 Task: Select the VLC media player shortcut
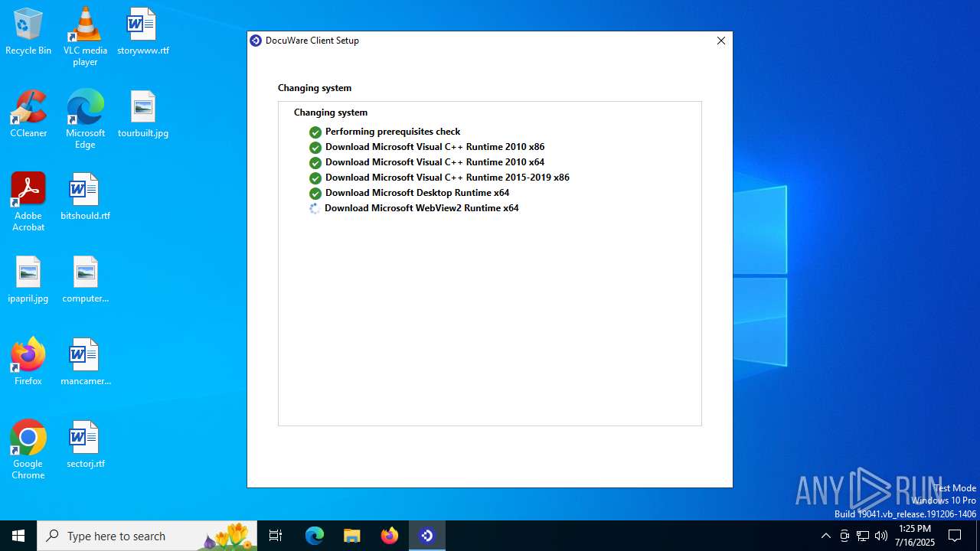[x=85, y=37]
